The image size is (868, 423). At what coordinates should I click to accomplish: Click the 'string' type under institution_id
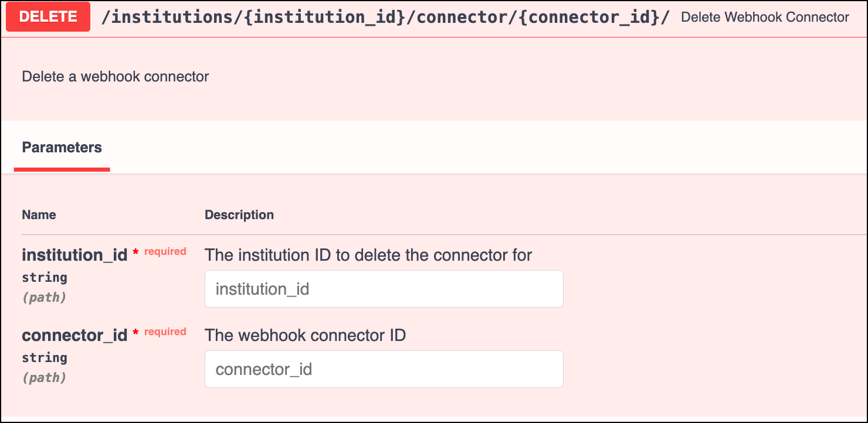coord(45,277)
